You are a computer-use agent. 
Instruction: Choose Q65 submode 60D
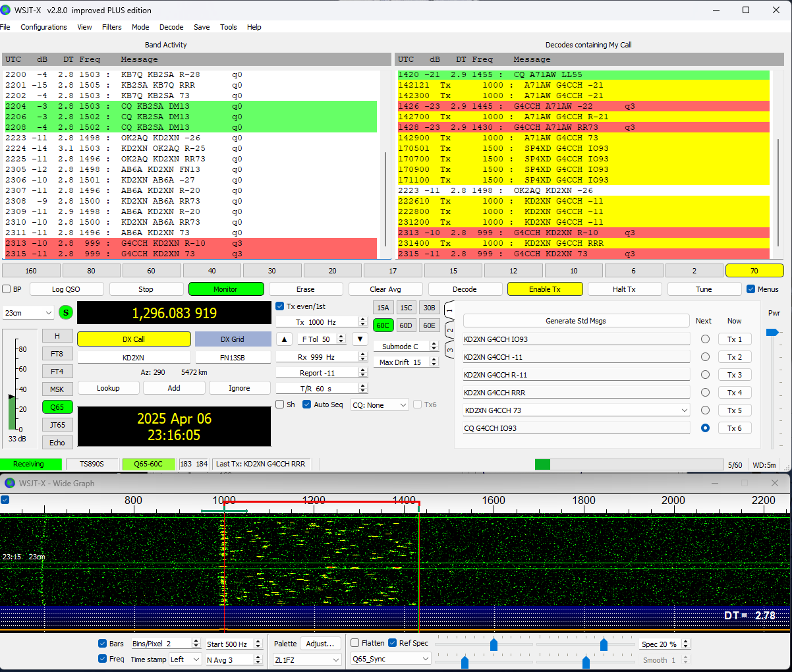click(x=406, y=325)
